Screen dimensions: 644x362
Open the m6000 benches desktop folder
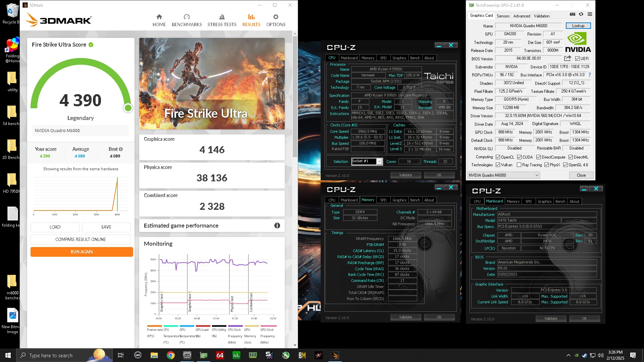coord(12,287)
